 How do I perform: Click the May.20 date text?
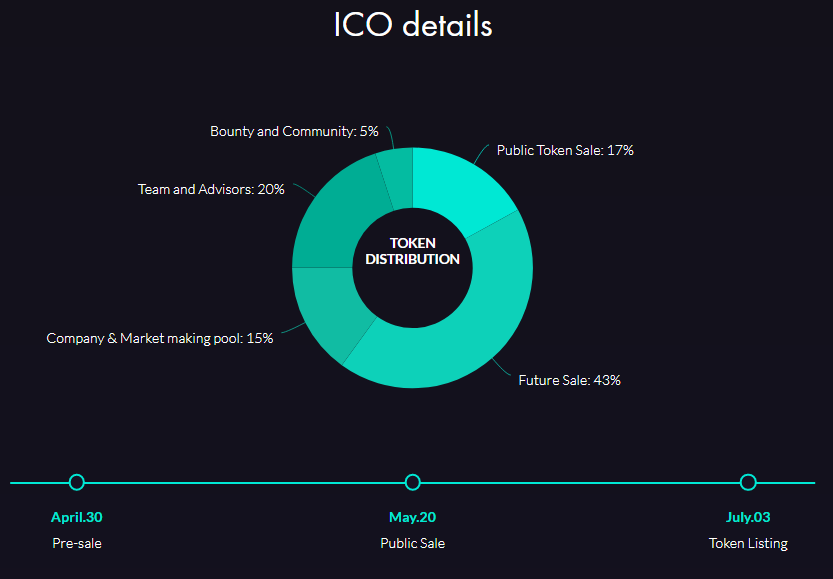[x=413, y=517]
